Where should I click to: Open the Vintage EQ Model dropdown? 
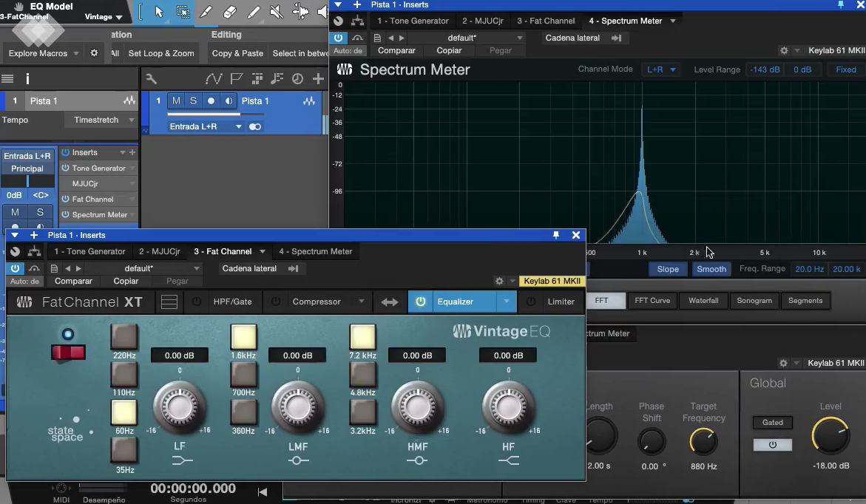pos(104,16)
